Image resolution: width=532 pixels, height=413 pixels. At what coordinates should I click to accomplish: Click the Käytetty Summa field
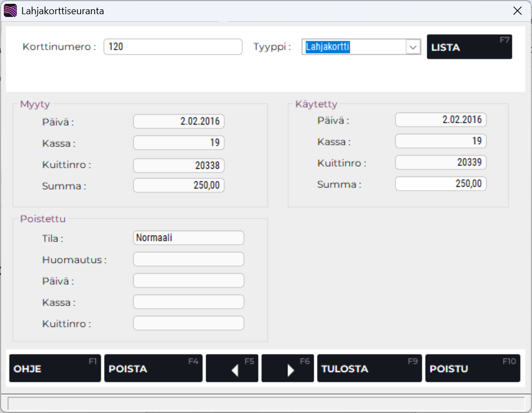pos(440,184)
